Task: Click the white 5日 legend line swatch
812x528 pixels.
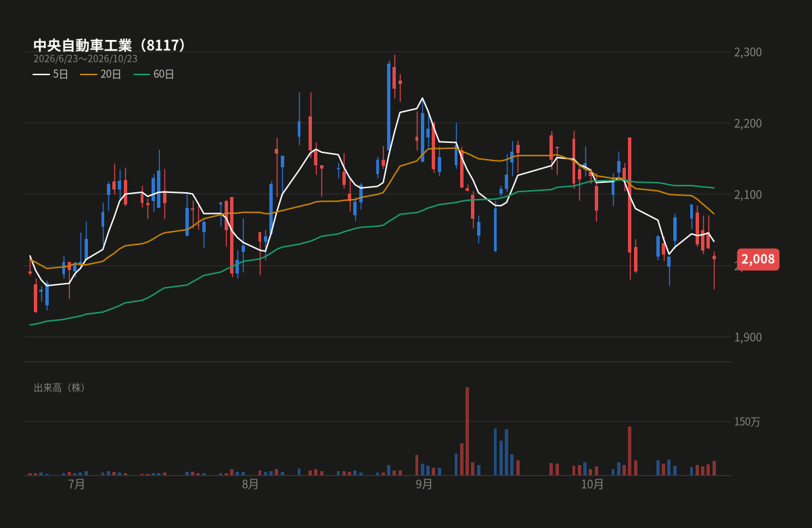Action: (41, 74)
